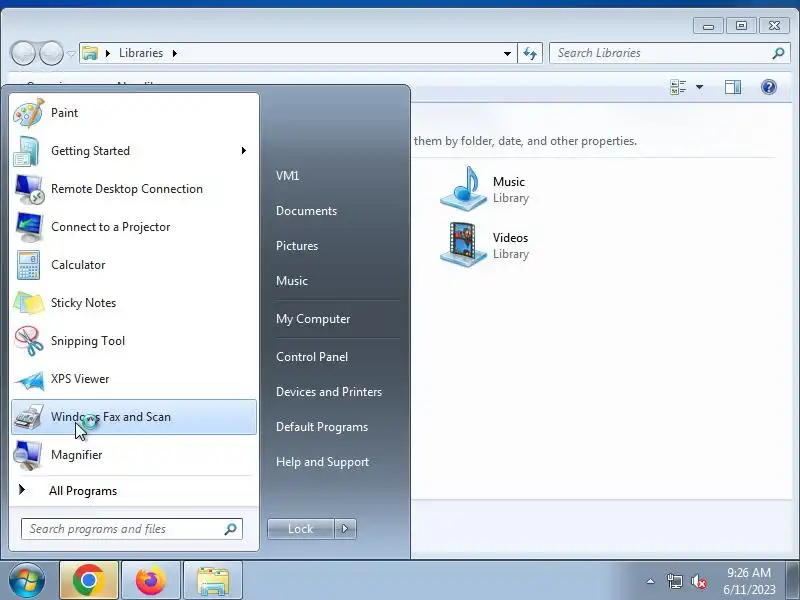Open Google Chrome from the taskbar
The width and height of the screenshot is (800, 600).
[x=89, y=581]
